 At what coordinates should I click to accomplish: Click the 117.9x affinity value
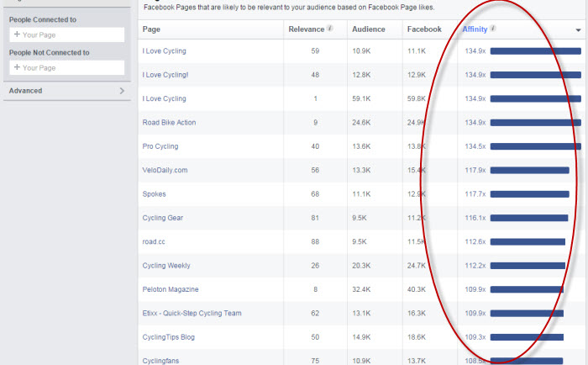point(475,170)
